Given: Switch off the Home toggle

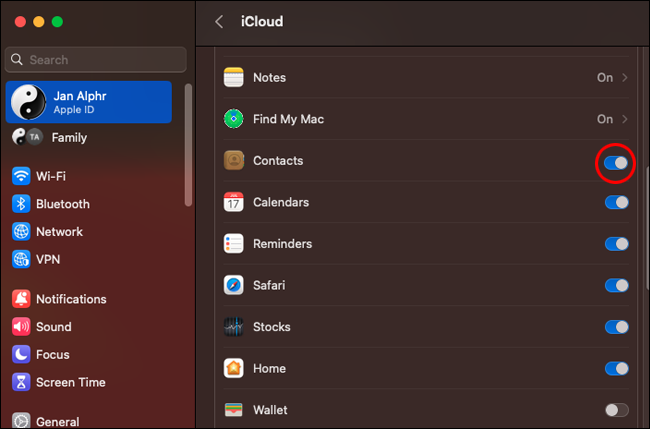Looking at the screenshot, I should pos(616,368).
